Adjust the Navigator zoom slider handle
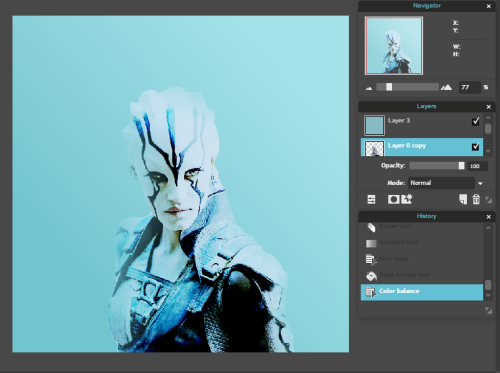Viewport: 500px width, 373px height. 389,87
